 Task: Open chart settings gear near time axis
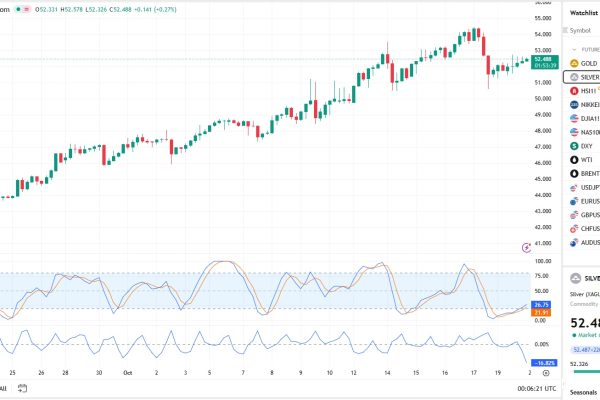[x=546, y=372]
